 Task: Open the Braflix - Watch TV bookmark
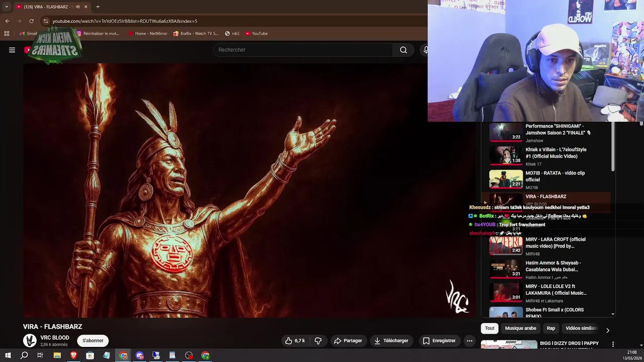[196, 33]
